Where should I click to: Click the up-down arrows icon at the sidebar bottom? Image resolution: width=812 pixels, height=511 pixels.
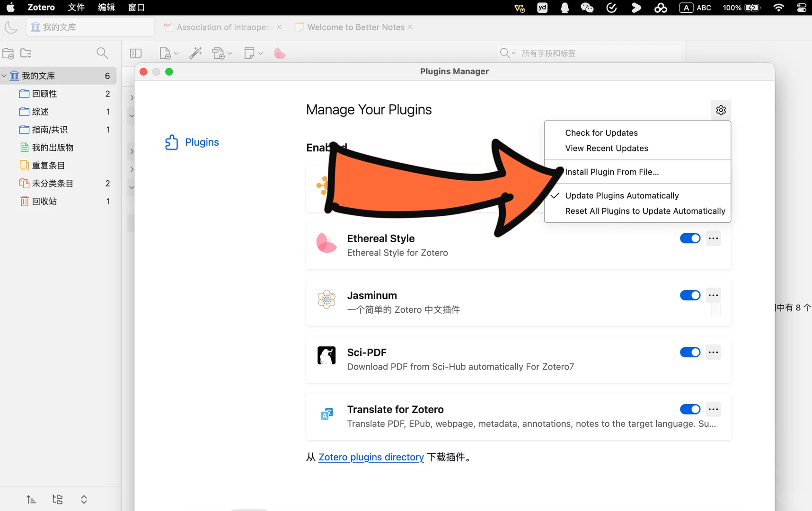pyautogui.click(x=84, y=500)
